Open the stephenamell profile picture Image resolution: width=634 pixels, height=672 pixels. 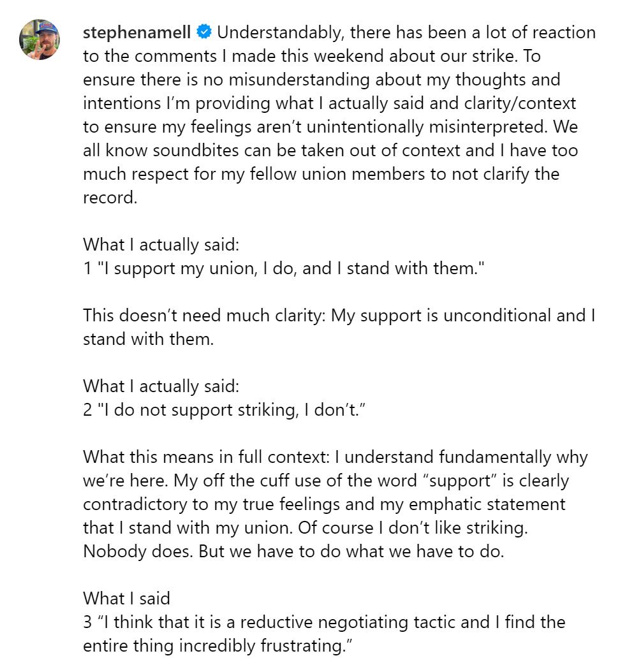coord(40,40)
